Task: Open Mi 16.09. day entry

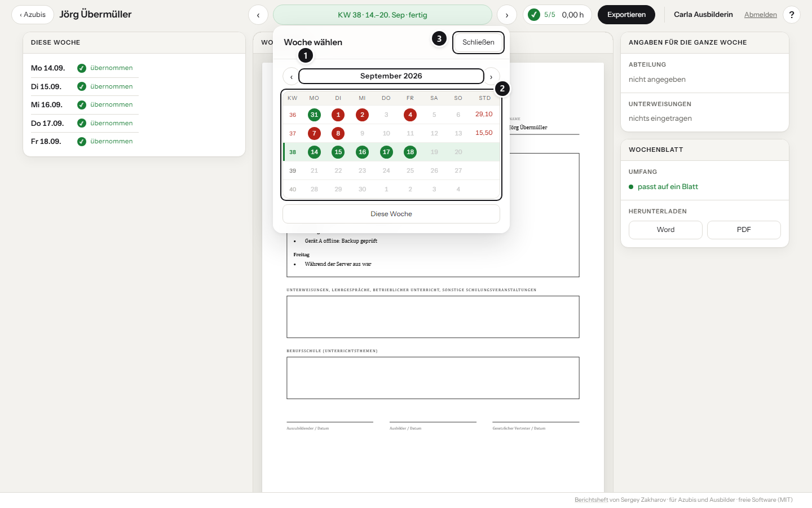Action: (x=85, y=104)
